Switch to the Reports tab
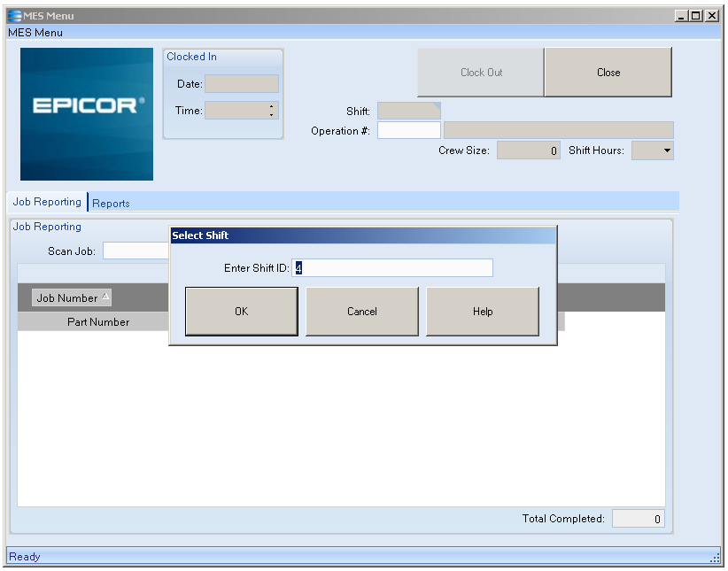Screen dimensions: 728x571 (x=111, y=204)
